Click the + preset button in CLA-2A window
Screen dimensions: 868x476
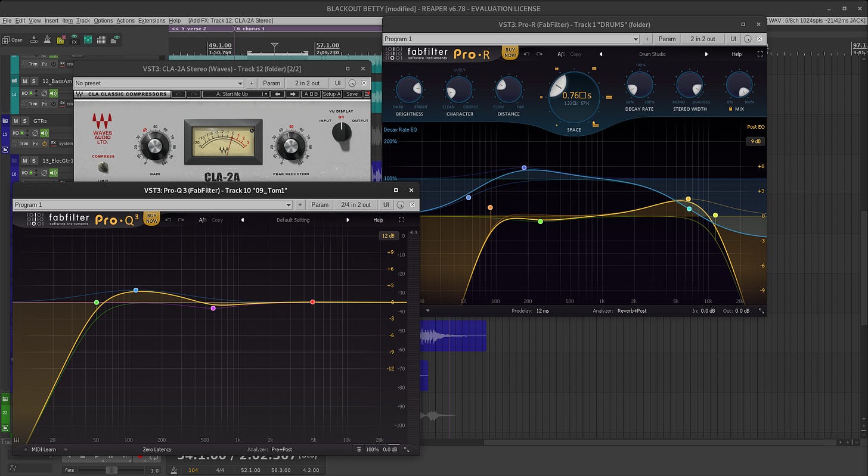click(252, 83)
